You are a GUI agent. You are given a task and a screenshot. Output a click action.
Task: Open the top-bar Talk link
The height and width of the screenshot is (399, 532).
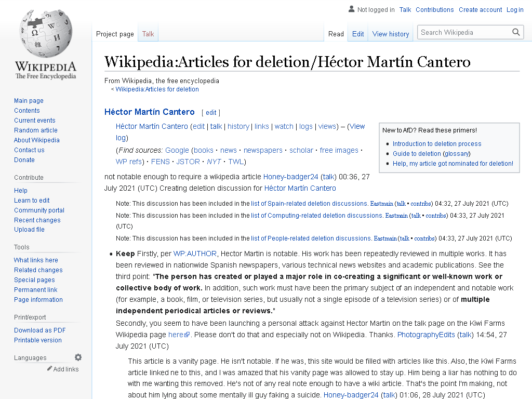click(405, 9)
